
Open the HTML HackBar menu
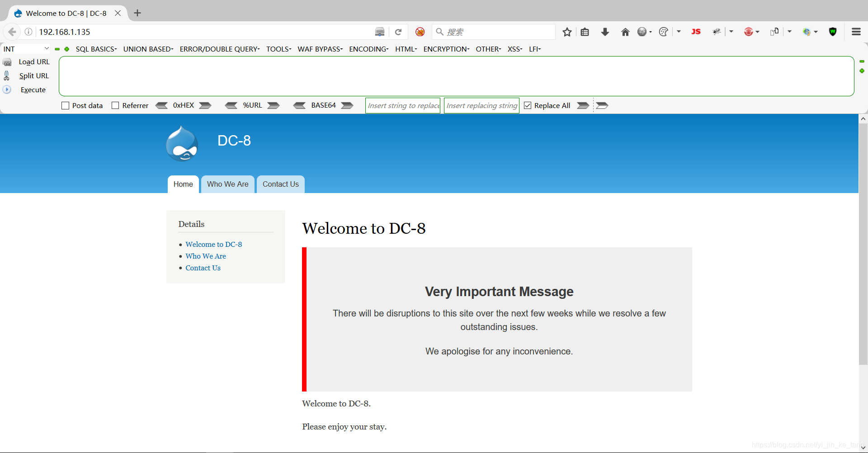[406, 49]
